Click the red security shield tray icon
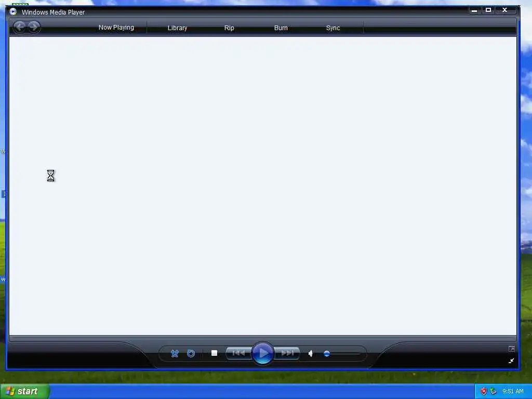The width and height of the screenshot is (532, 399). (484, 391)
